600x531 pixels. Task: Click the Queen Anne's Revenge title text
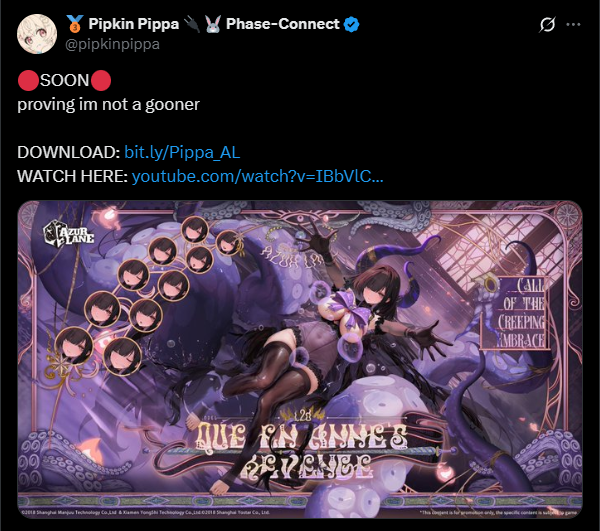[x=301, y=450]
